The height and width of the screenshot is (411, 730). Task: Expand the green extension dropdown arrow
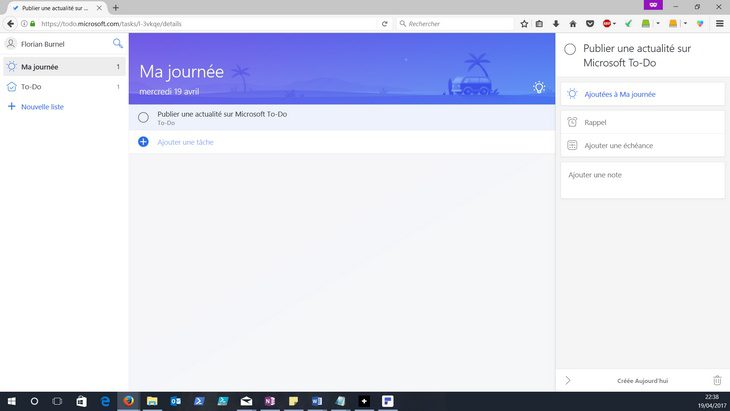pyautogui.click(x=658, y=23)
